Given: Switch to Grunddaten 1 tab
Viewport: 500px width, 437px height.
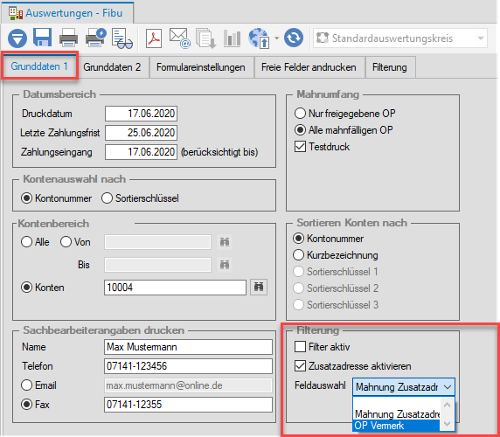Looking at the screenshot, I should (x=39, y=66).
